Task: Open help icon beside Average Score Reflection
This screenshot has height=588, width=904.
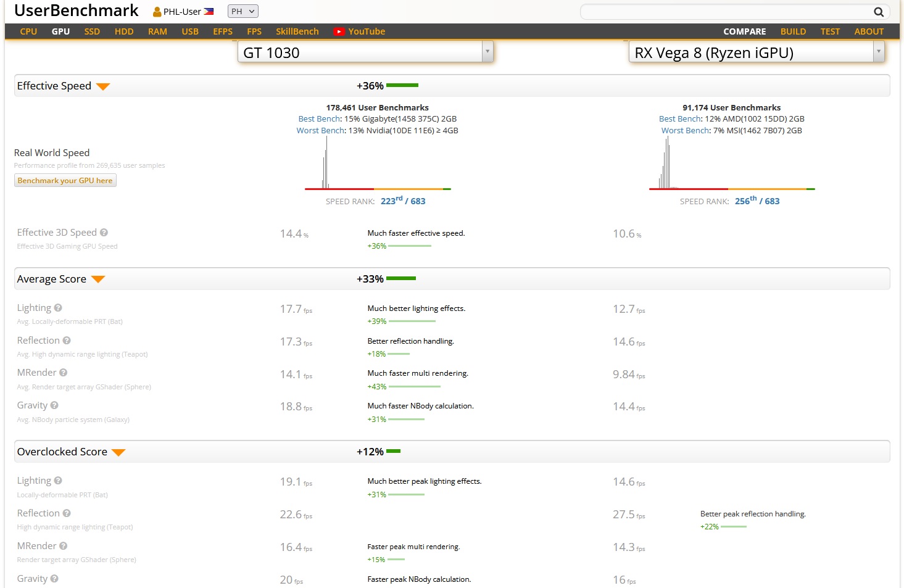Action: pos(67,340)
